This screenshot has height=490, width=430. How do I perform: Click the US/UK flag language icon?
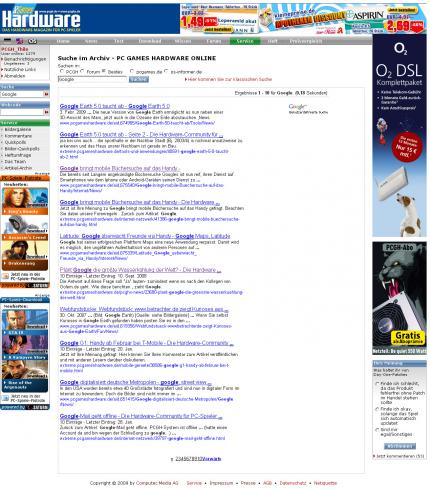click(x=20, y=41)
